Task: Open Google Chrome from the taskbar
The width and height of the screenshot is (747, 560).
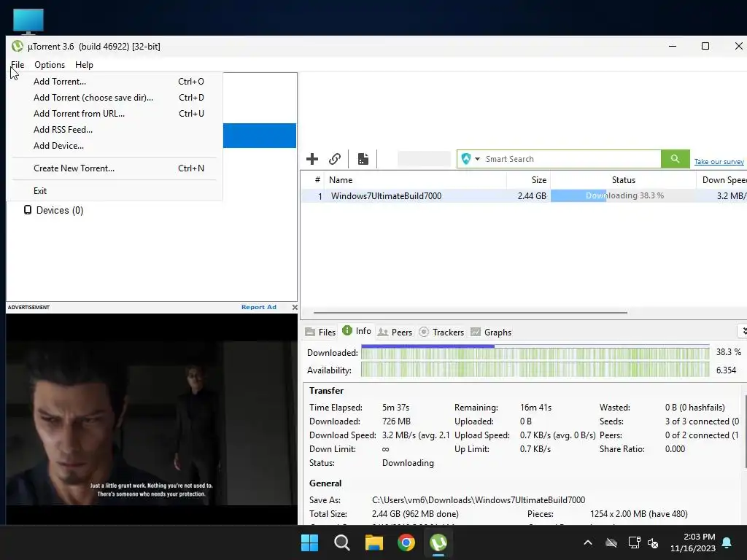Action: pyautogui.click(x=406, y=542)
